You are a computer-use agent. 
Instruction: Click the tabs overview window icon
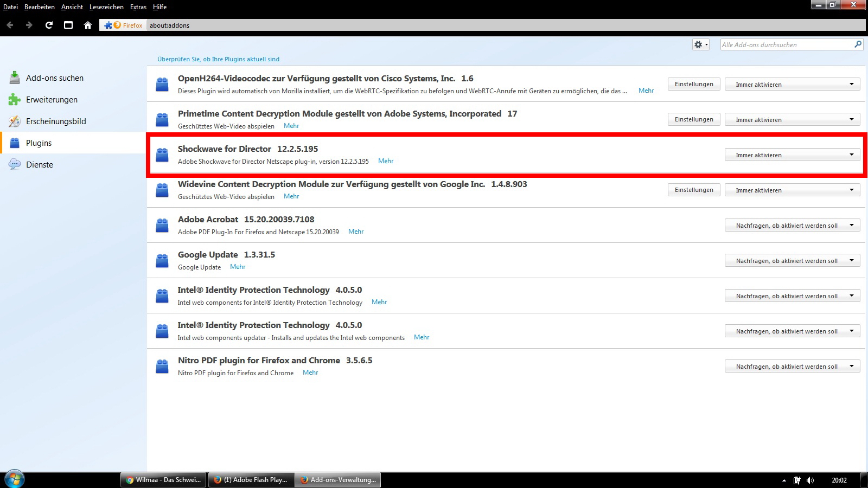point(68,25)
